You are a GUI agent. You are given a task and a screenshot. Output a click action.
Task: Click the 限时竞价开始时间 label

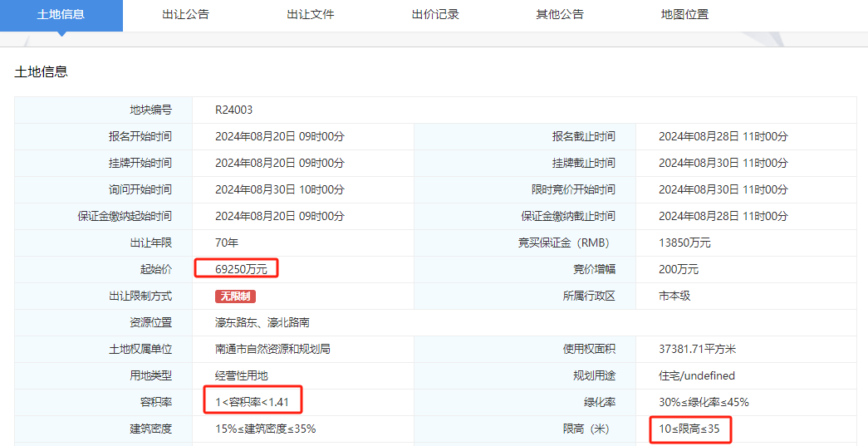click(x=573, y=190)
